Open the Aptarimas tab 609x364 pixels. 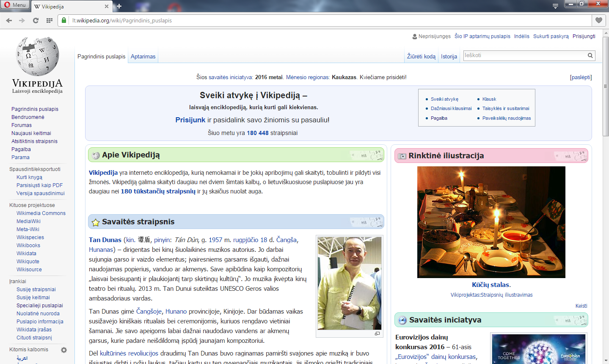(143, 56)
